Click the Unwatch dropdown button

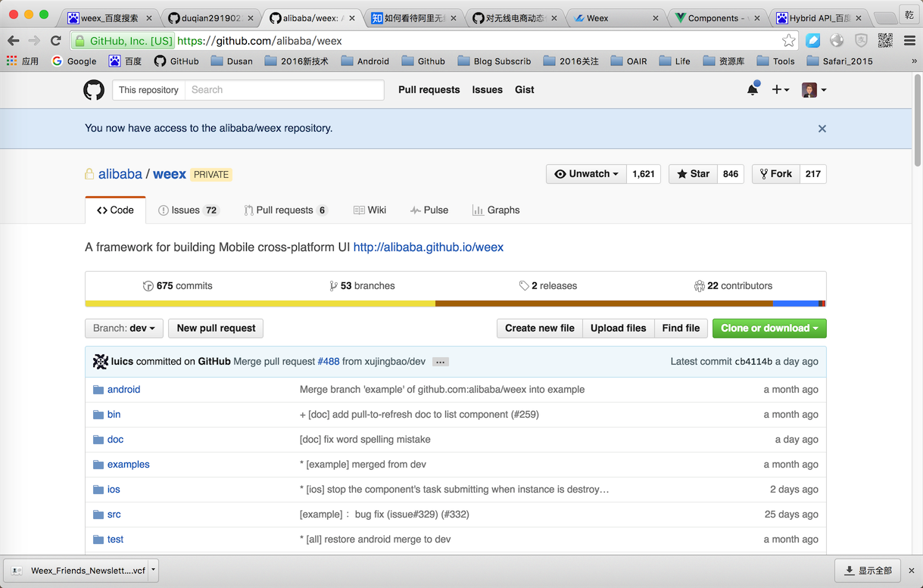point(587,174)
